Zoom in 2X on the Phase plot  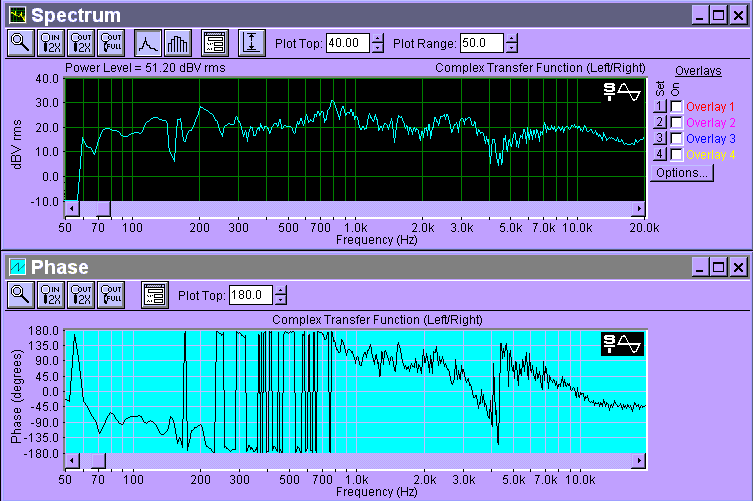(x=50, y=294)
